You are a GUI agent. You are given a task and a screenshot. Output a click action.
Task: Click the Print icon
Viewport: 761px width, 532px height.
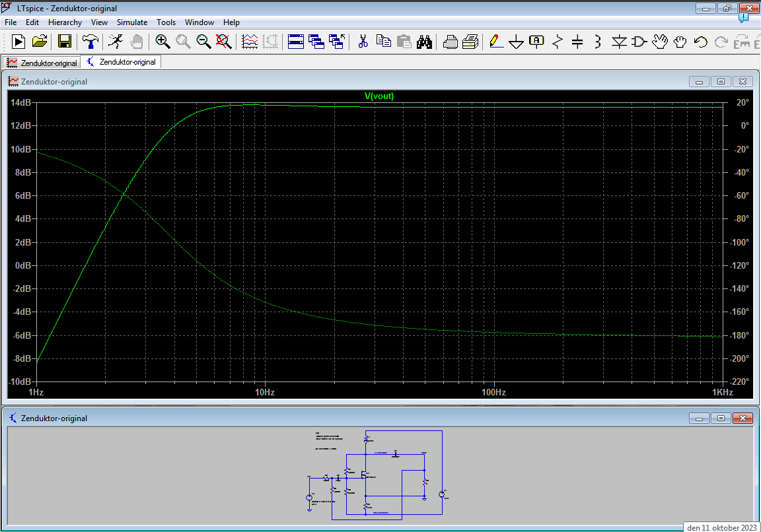tap(451, 42)
